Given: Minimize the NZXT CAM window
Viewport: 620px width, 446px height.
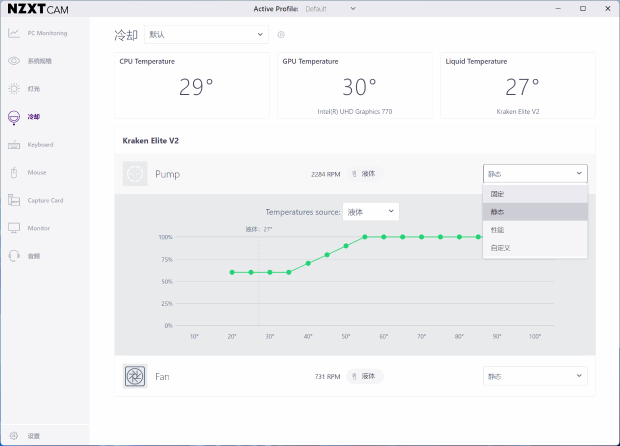Looking at the screenshot, I should pyautogui.click(x=558, y=8).
